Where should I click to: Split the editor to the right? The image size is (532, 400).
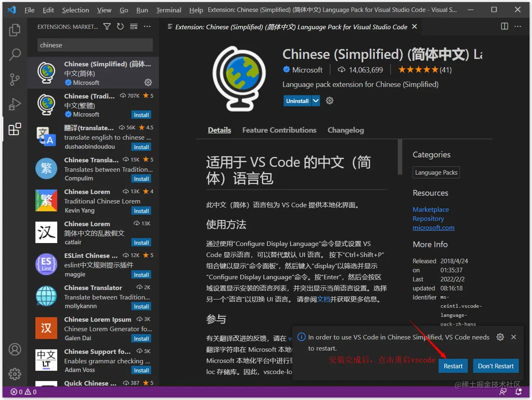(504, 26)
